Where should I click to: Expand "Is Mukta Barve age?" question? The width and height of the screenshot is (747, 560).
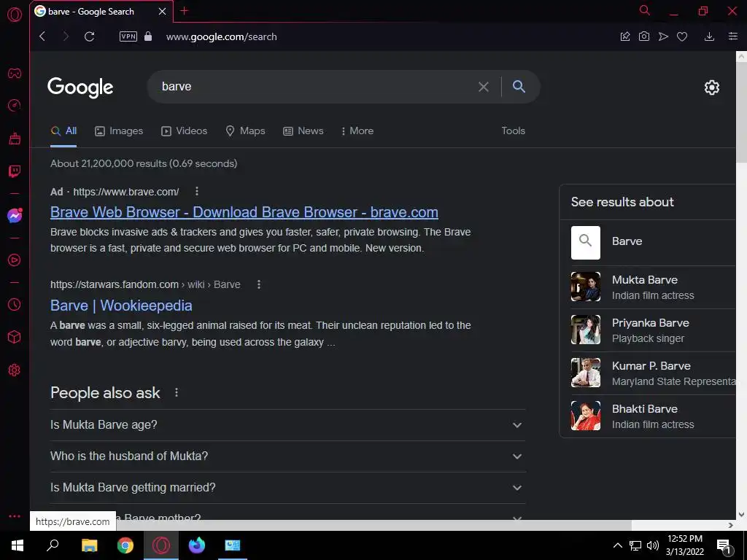tap(287, 425)
